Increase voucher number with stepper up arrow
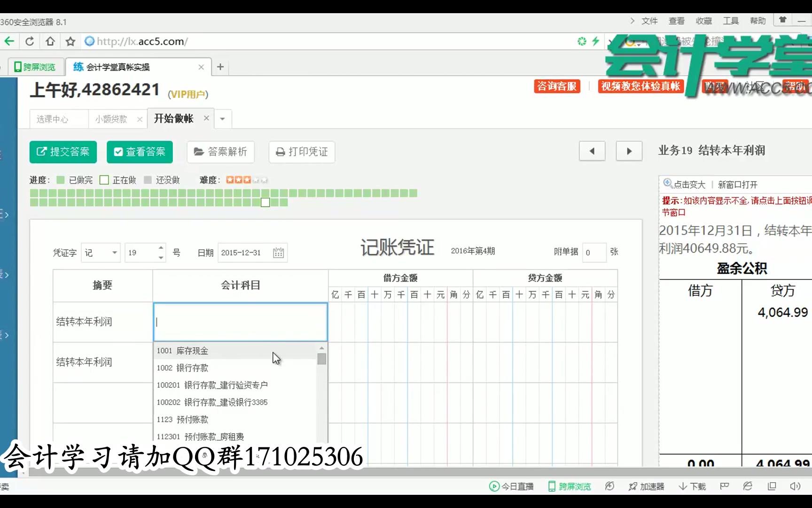Screen dimensions: 812x508 click(x=160, y=248)
